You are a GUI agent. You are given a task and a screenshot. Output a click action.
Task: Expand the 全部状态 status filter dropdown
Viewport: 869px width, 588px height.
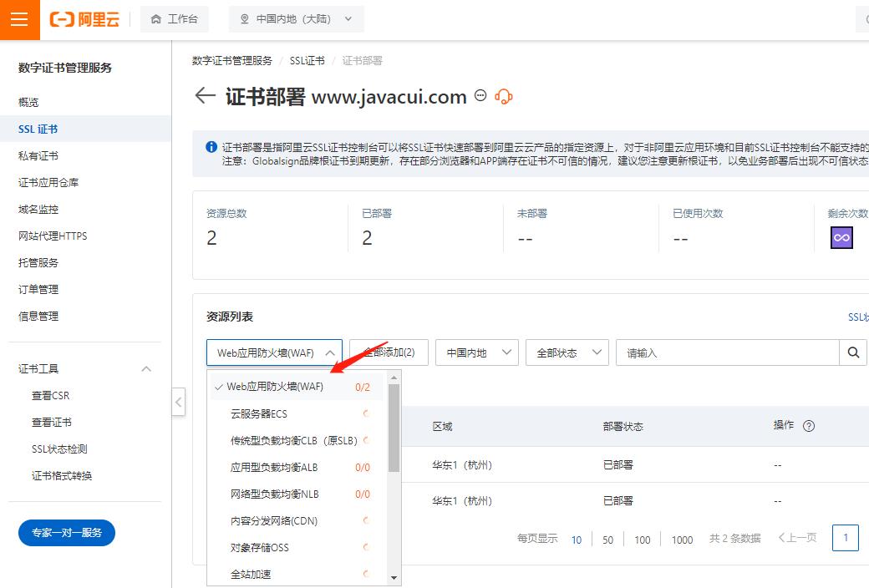tap(567, 352)
